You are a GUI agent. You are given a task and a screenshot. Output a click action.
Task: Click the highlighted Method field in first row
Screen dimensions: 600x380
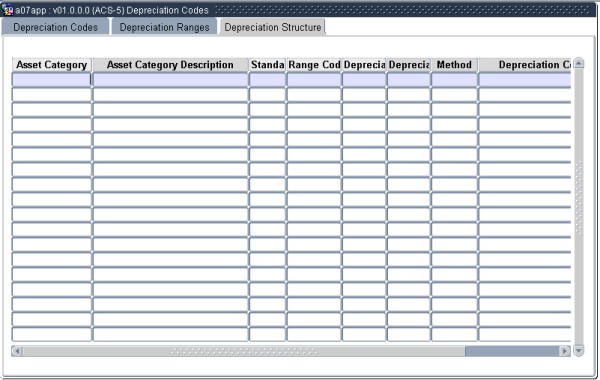(454, 80)
